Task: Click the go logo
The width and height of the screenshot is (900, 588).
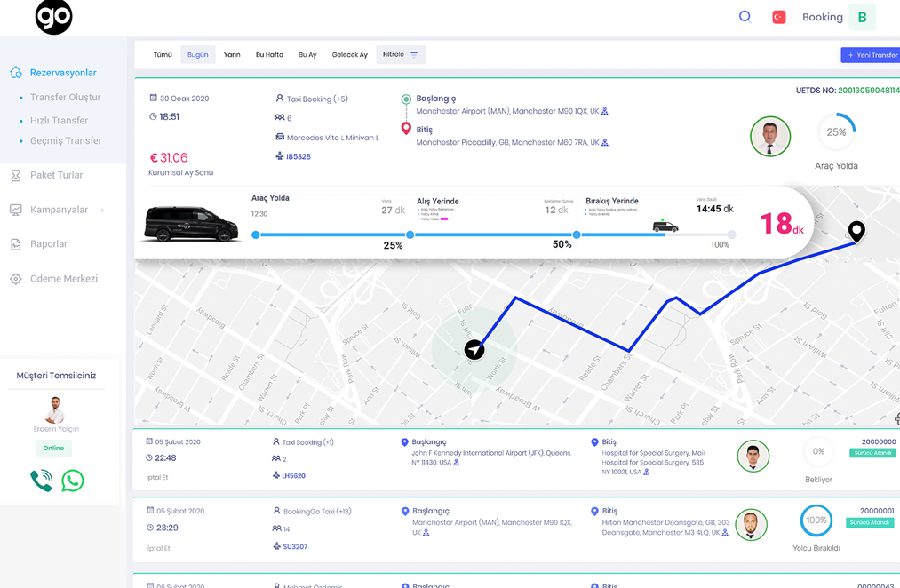Action: click(53, 17)
